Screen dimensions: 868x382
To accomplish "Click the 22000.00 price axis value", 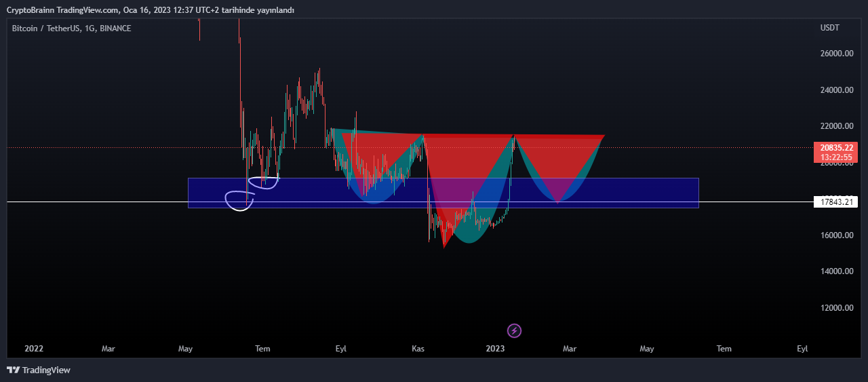I will tap(837, 126).
